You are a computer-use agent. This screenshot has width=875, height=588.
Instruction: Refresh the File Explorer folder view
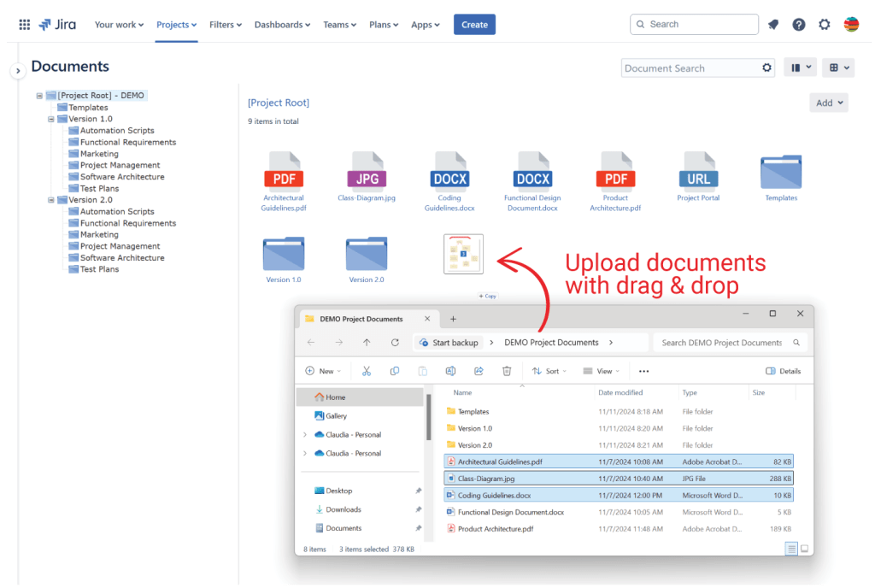pyautogui.click(x=395, y=343)
